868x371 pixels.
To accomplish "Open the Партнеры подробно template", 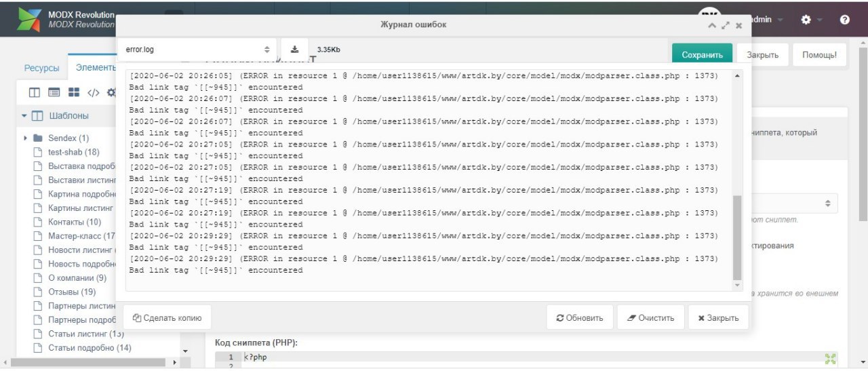I will point(82,319).
